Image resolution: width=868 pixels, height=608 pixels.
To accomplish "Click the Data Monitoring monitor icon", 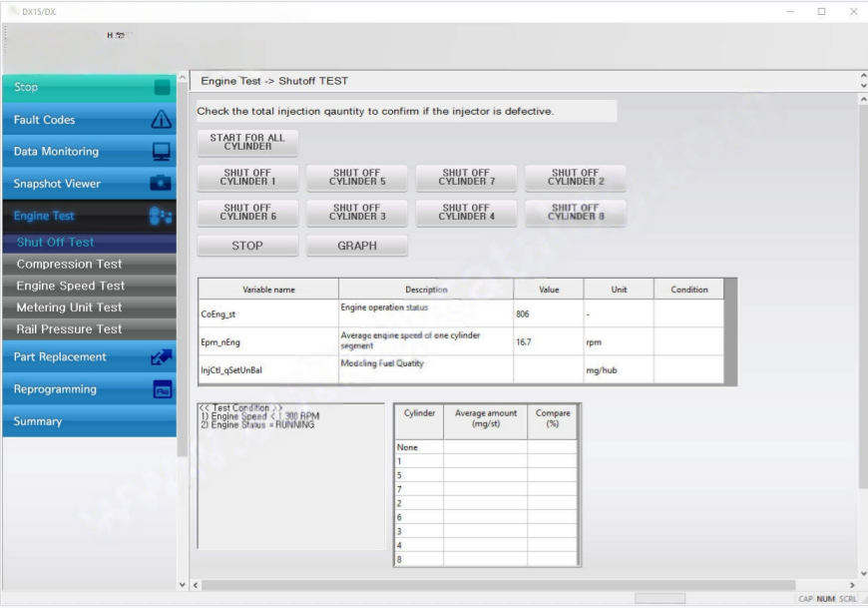I will click(162, 152).
